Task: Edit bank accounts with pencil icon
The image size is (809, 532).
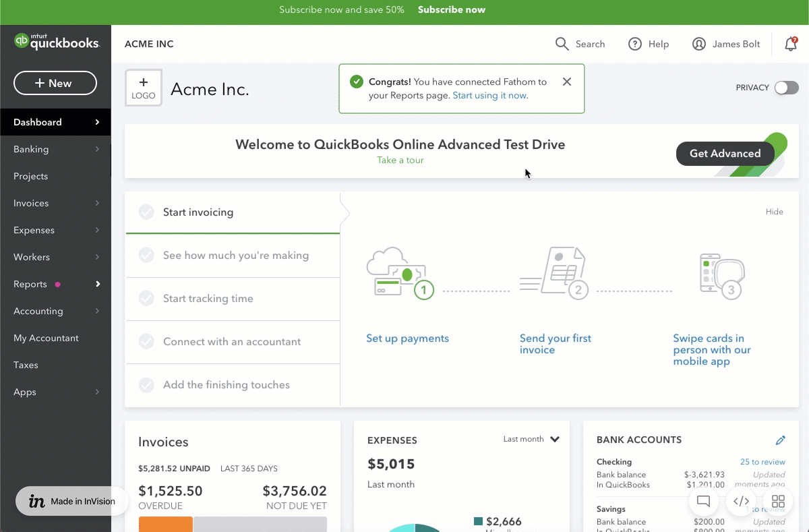Action: 780,440
